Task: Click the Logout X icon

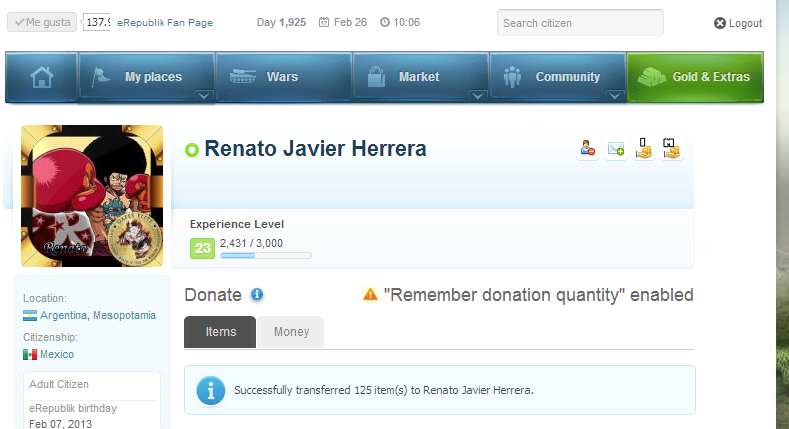Action: (x=720, y=23)
